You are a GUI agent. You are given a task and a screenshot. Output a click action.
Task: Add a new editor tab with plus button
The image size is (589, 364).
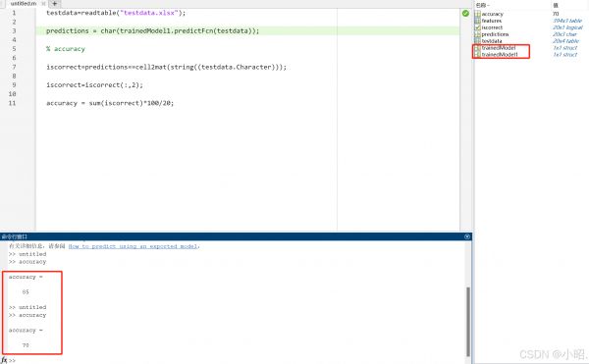click(x=54, y=3)
